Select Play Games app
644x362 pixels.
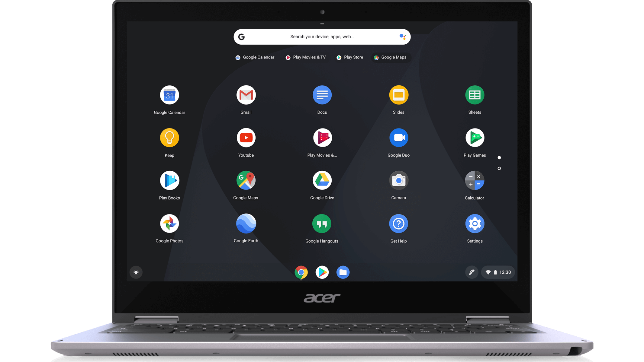475,138
